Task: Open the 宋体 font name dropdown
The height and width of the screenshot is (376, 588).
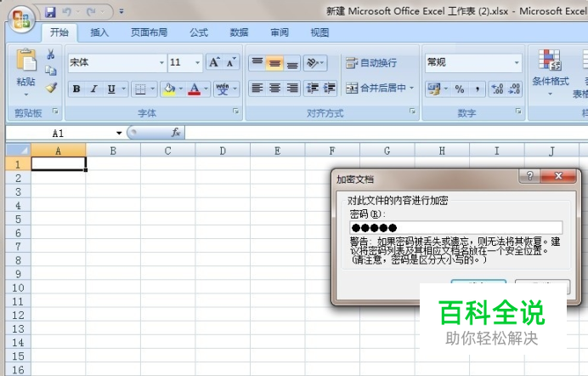Action: coord(161,63)
